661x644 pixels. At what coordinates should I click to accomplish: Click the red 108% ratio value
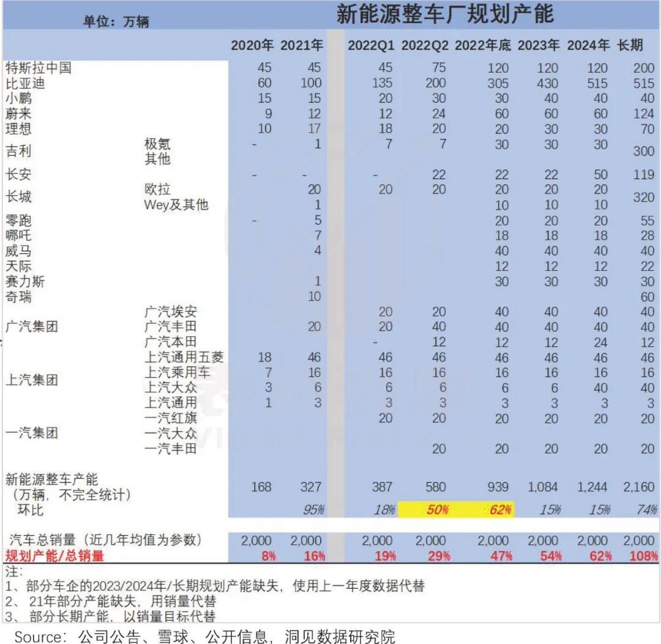click(x=643, y=556)
